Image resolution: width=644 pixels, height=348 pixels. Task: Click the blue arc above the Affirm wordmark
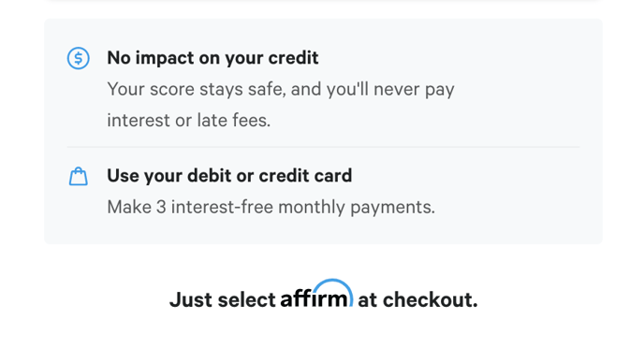coord(333,287)
